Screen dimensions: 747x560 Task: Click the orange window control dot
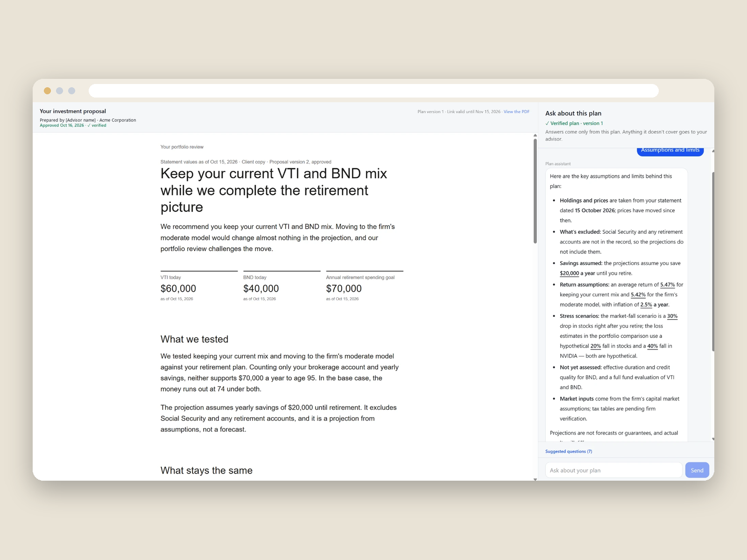point(47,91)
